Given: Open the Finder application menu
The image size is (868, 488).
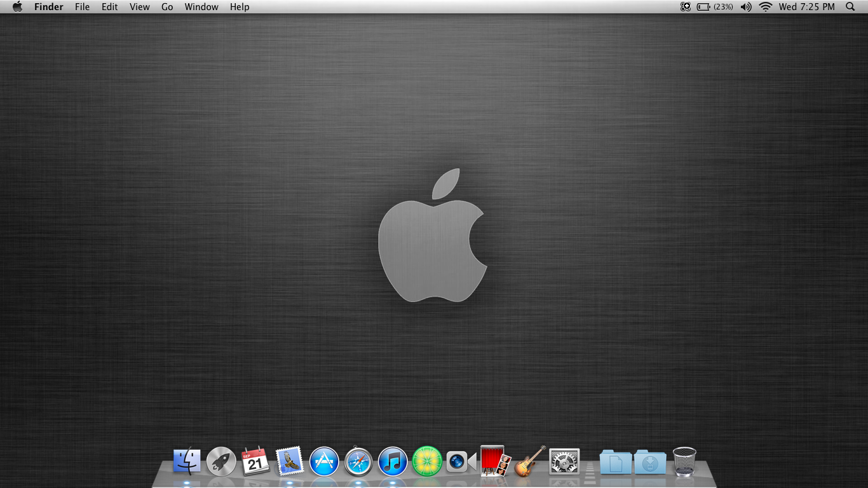Looking at the screenshot, I should point(49,7).
